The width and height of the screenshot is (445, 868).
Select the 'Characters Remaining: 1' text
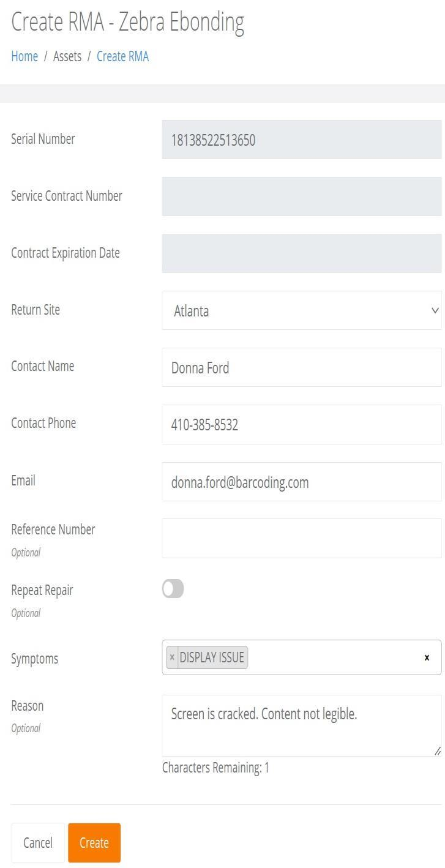click(x=215, y=768)
